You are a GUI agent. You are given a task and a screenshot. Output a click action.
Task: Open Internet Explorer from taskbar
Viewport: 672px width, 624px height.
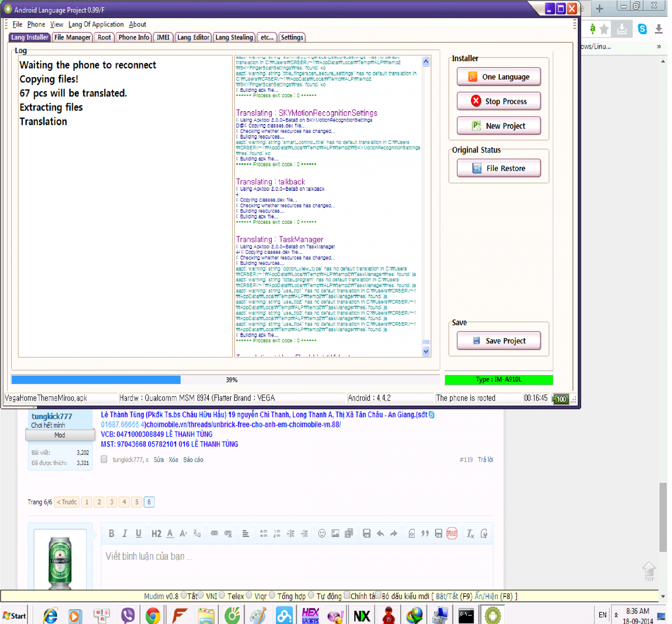[x=50, y=616]
